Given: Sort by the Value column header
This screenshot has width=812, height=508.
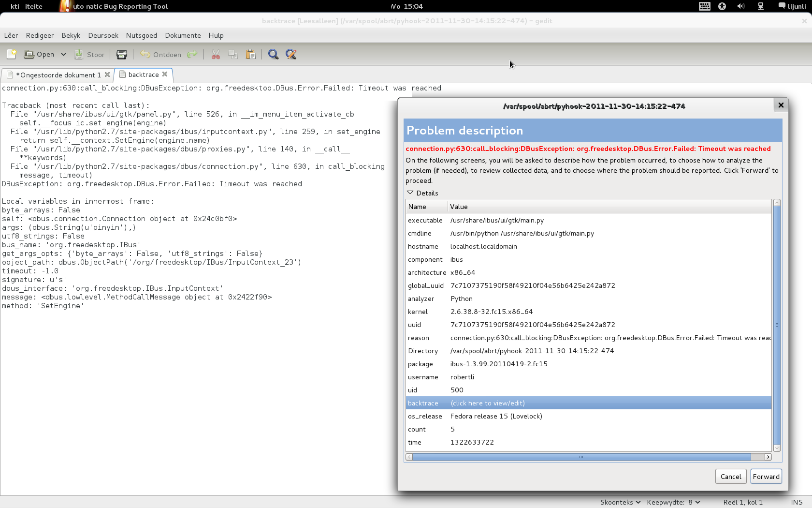Looking at the screenshot, I should coord(609,207).
